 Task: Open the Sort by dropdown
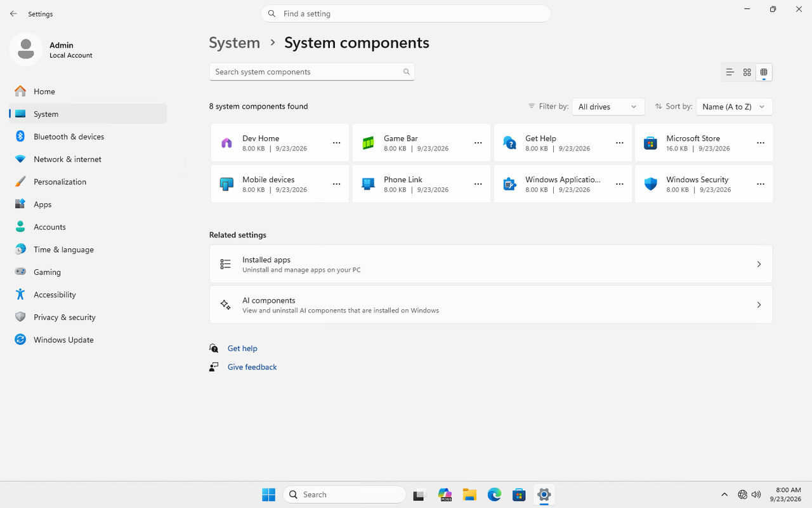(x=734, y=107)
